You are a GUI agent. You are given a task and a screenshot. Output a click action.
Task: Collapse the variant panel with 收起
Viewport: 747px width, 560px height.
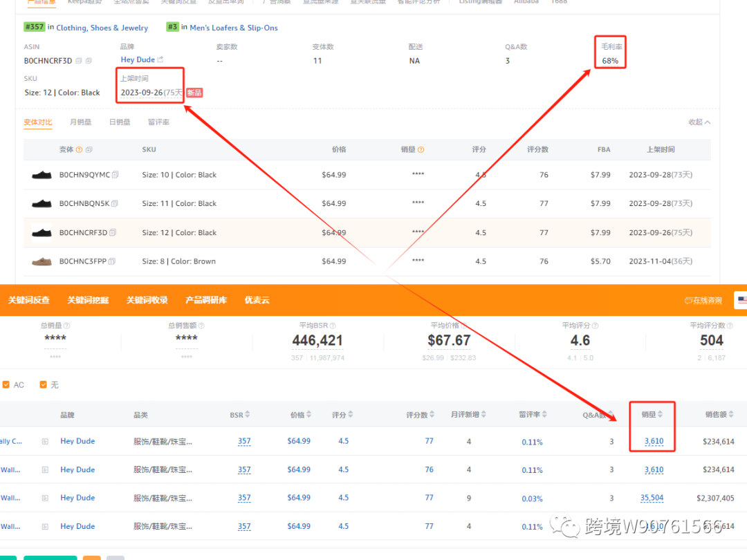699,122
